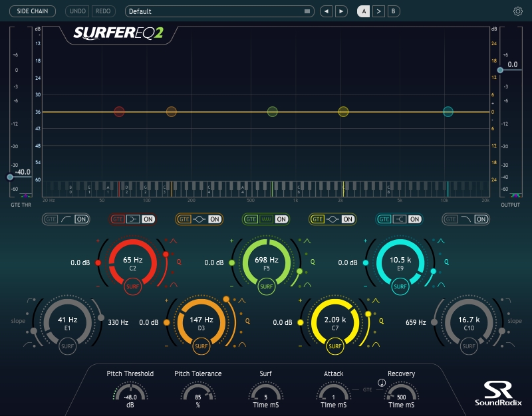Open the yellow band filter shape selector
The width and height of the screenshot is (532, 416).
click(x=332, y=219)
